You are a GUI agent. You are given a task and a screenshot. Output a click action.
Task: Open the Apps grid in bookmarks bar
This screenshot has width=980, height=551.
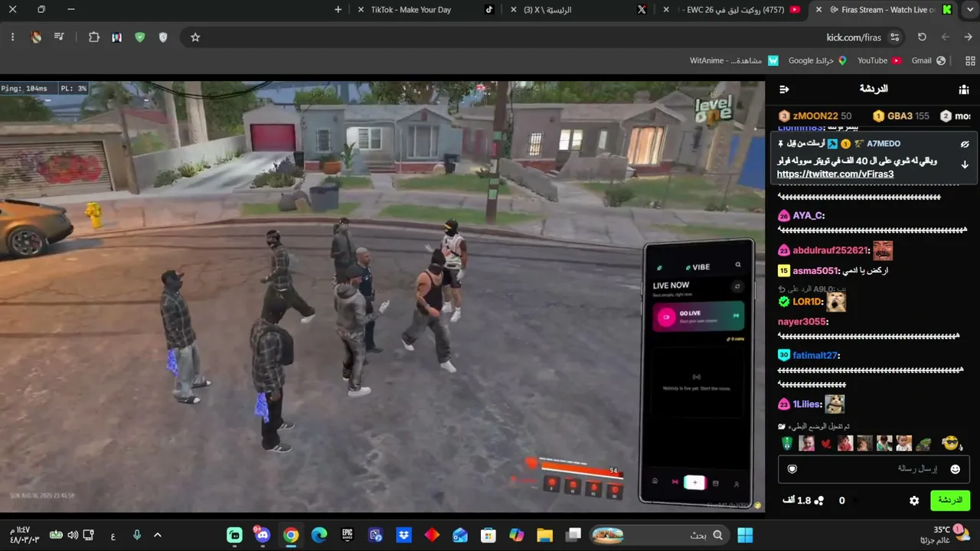click(x=970, y=60)
